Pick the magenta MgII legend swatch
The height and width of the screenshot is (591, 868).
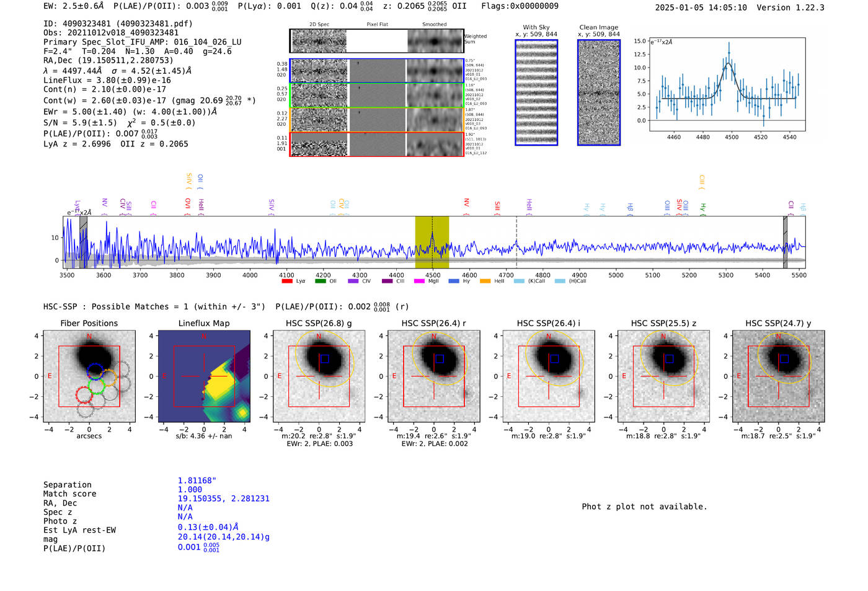coord(419,282)
